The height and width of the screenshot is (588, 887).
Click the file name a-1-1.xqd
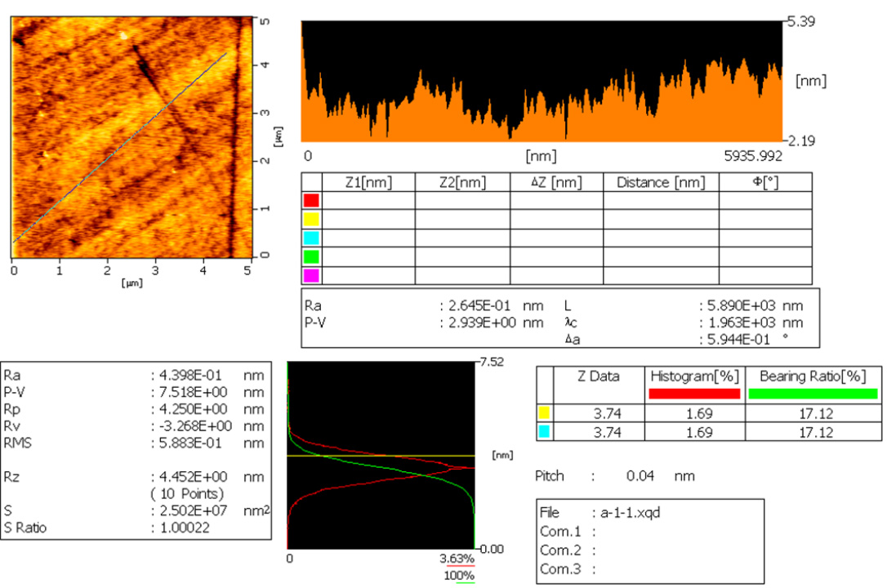[x=631, y=513]
